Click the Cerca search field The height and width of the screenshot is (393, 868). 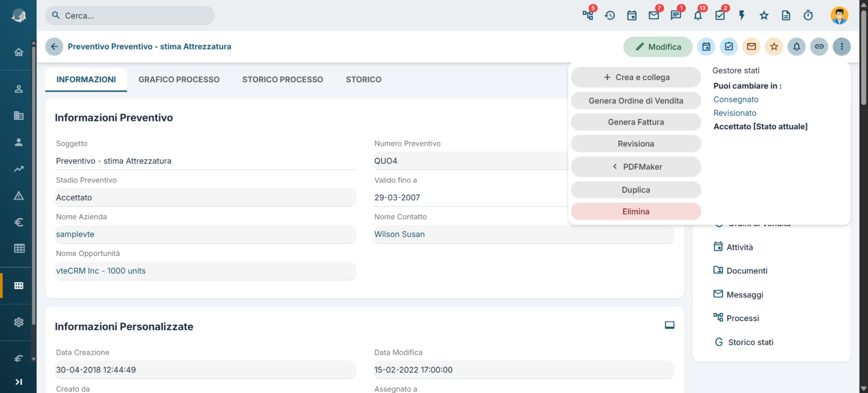click(x=130, y=16)
